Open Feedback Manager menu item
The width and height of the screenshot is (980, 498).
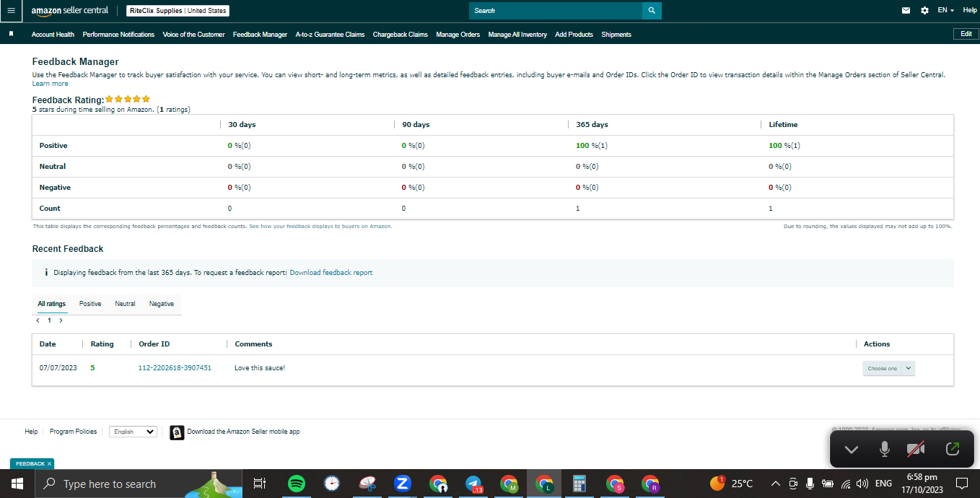260,35
